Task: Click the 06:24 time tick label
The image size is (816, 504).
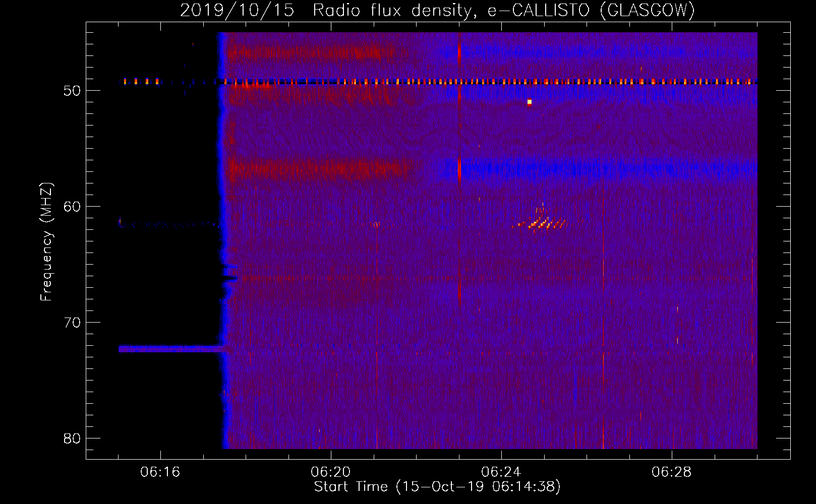Action: 501,472
